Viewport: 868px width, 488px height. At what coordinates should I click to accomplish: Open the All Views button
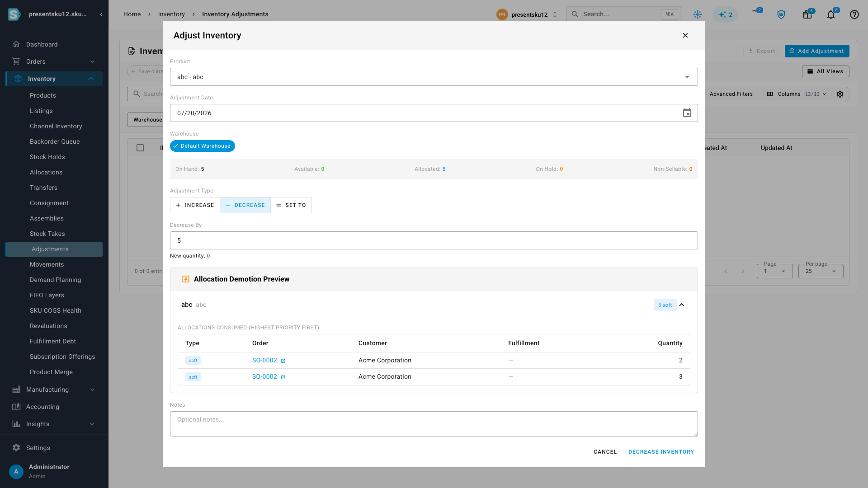[826, 71]
